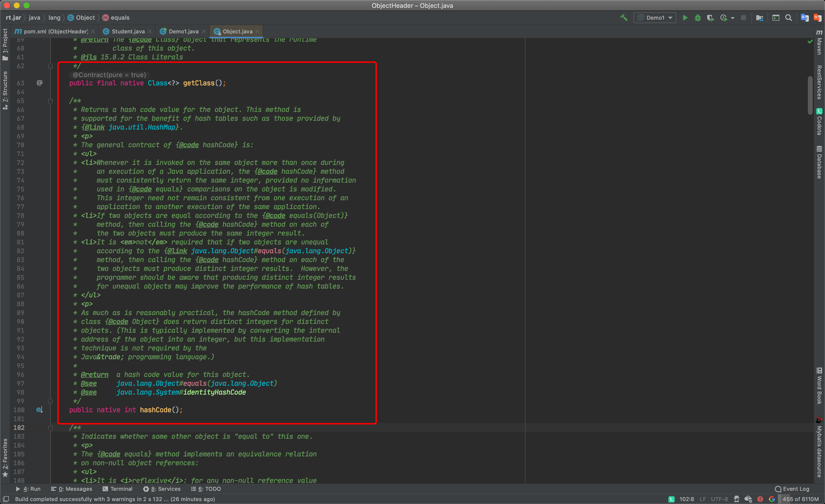Image resolution: width=825 pixels, height=504 pixels.
Task: Click the red error indicator in status bar
Action: pyautogui.click(x=760, y=499)
